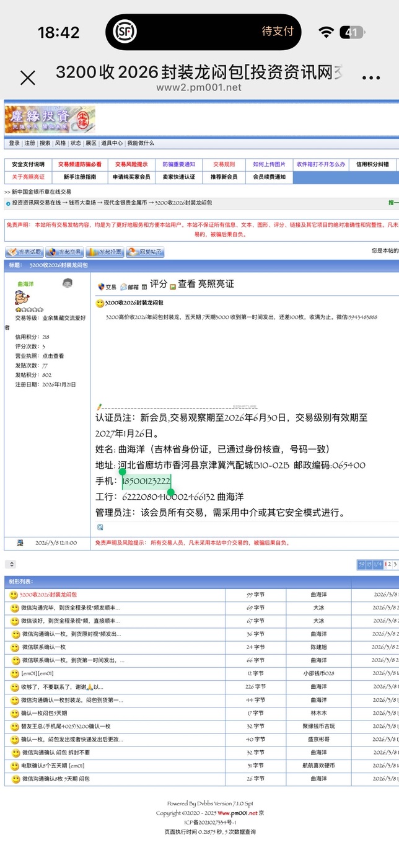Open 钱币大卖场 breadcrumb link

(x=82, y=203)
